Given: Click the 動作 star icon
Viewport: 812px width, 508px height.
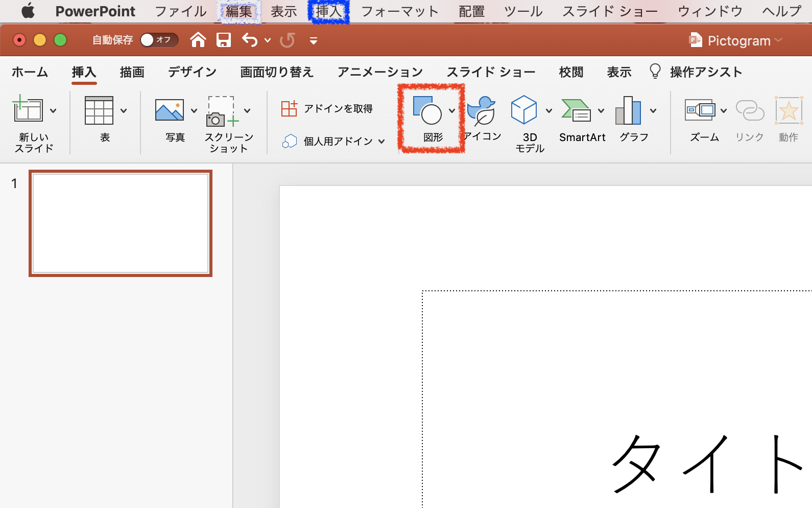Looking at the screenshot, I should pyautogui.click(x=789, y=110).
